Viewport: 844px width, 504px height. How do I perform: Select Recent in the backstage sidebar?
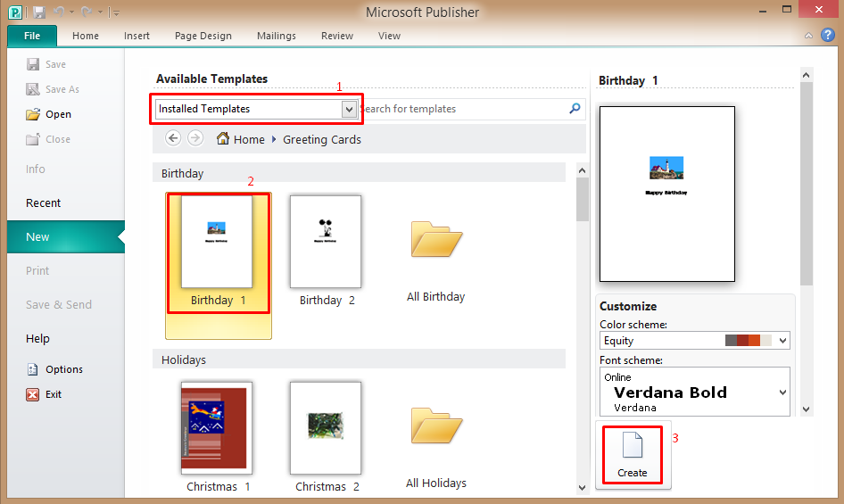coord(43,203)
